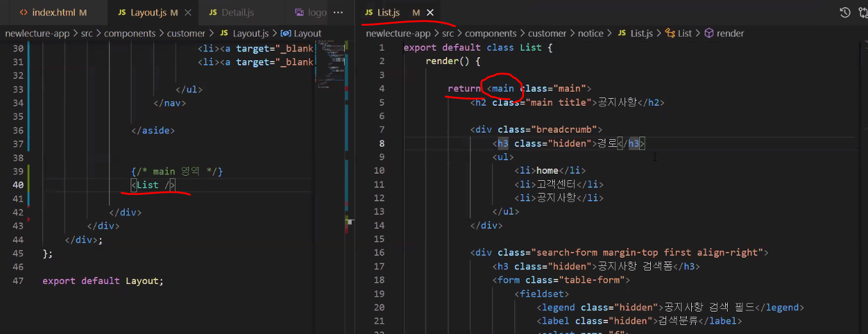Click 'export default Layout;' line

[x=103, y=281]
